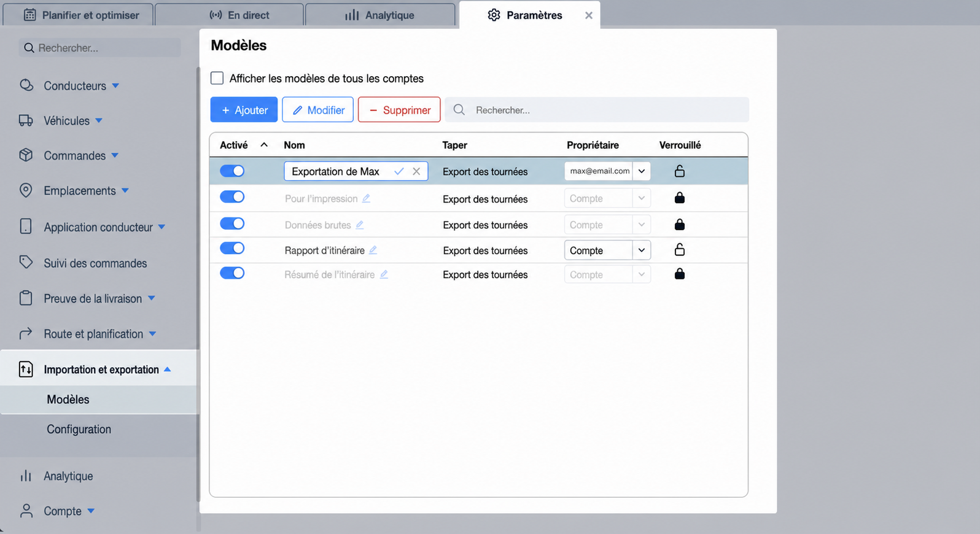
Task: Edit the 'Rapport d'itinéraire' name pencil
Action: click(373, 250)
